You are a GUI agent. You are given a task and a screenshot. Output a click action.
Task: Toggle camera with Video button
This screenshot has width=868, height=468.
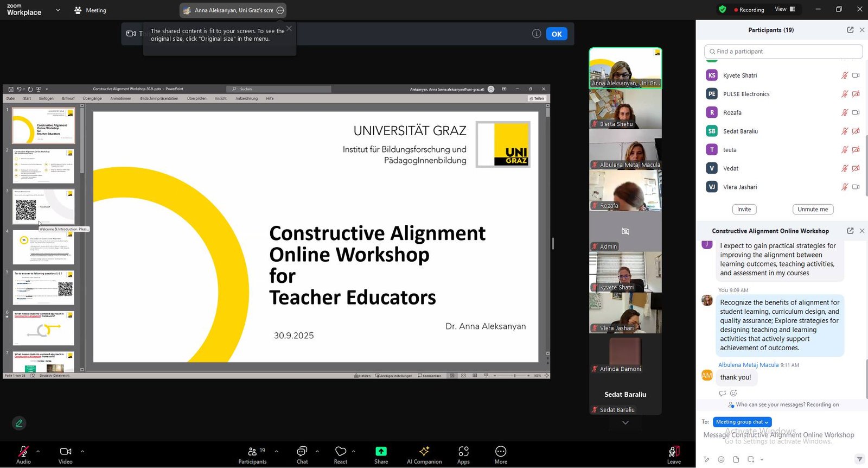(x=66, y=454)
